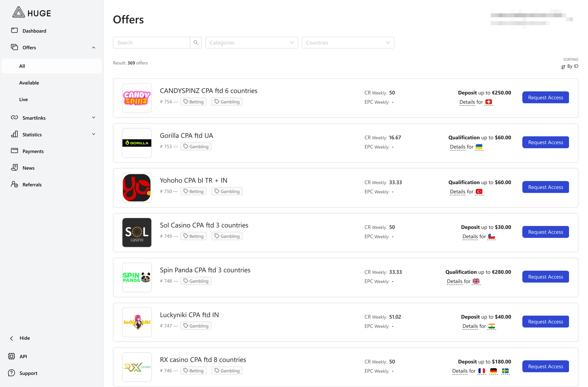
Task: Open the News menu label
Action: click(29, 168)
